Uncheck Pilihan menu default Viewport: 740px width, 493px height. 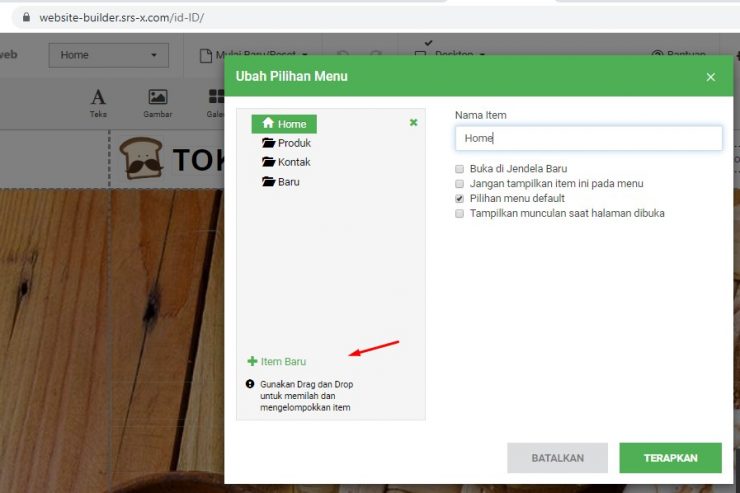[x=459, y=199]
